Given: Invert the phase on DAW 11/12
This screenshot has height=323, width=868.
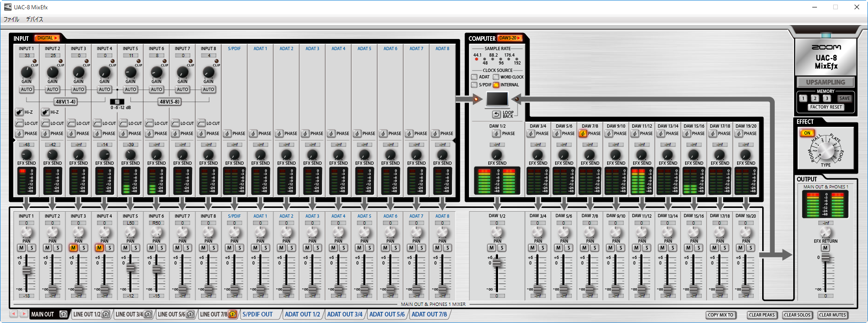Looking at the screenshot, I should click(635, 134).
